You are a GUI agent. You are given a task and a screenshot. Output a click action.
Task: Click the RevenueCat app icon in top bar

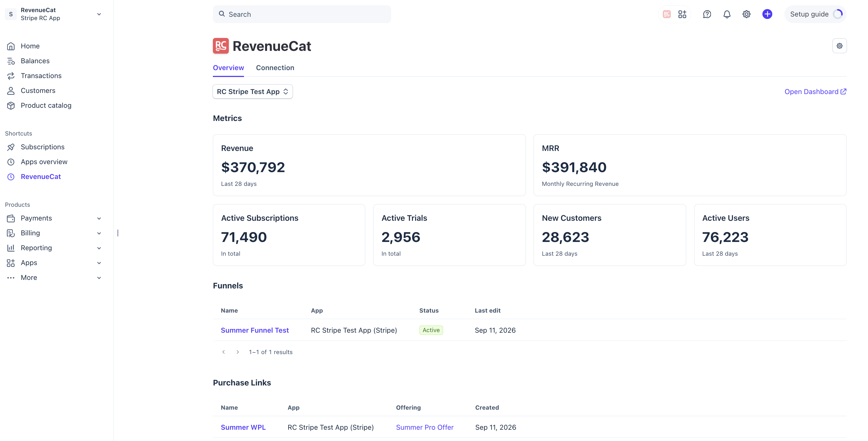pyautogui.click(x=666, y=14)
